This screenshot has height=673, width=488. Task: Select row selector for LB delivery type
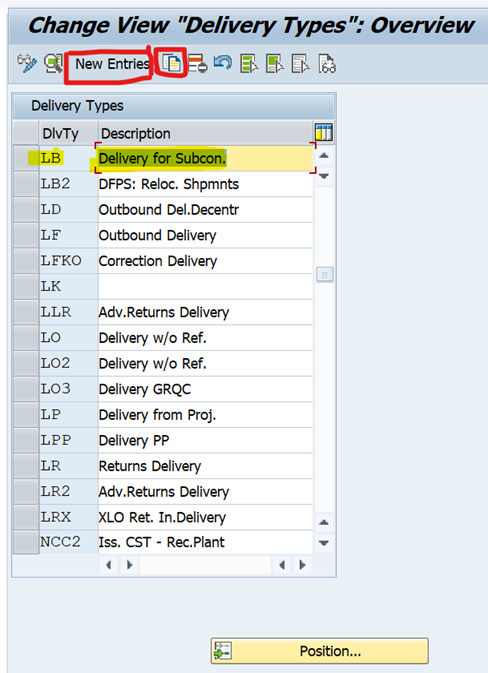[26, 158]
